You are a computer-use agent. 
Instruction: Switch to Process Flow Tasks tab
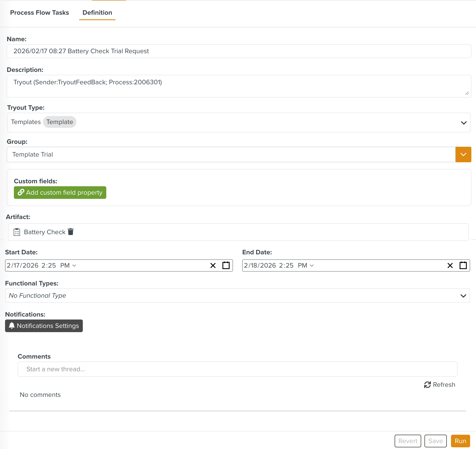point(39,13)
